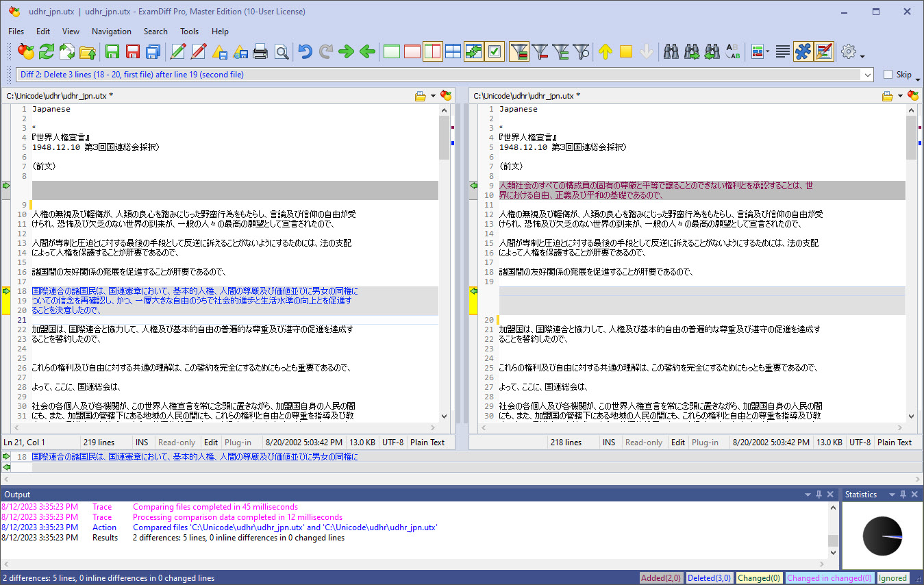Click the Print Preview magnifier icon
The image size is (924, 585).
(282, 51)
